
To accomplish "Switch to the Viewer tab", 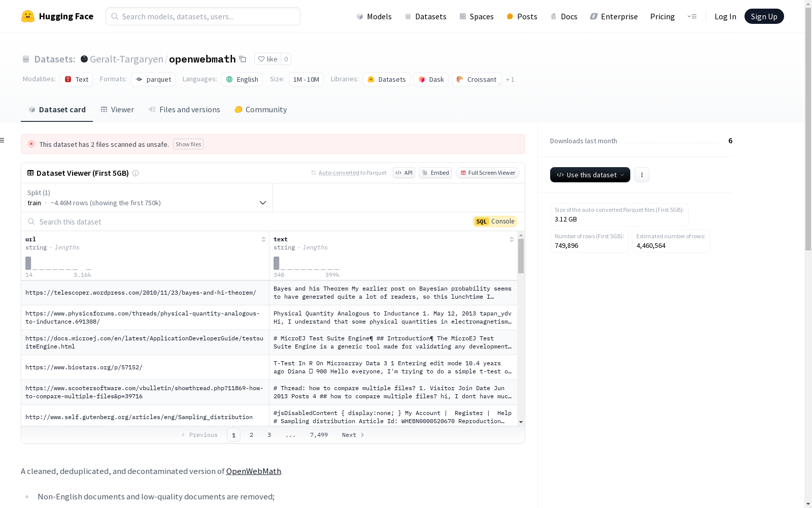I will click(x=117, y=110).
